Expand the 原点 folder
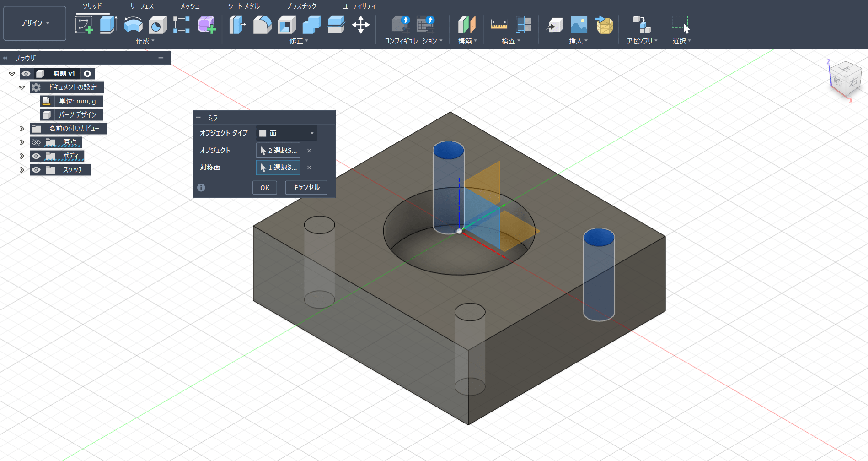The height and width of the screenshot is (461, 868). (x=22, y=142)
